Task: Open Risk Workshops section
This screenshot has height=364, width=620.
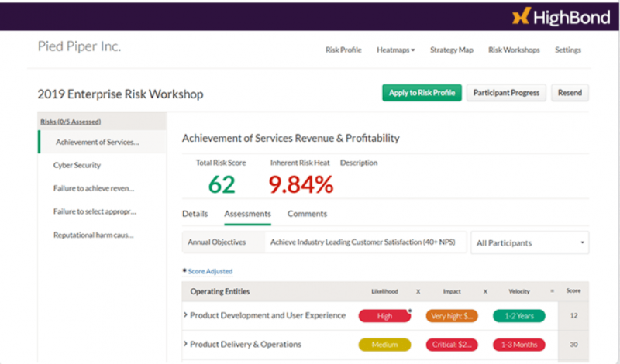Action: [514, 50]
